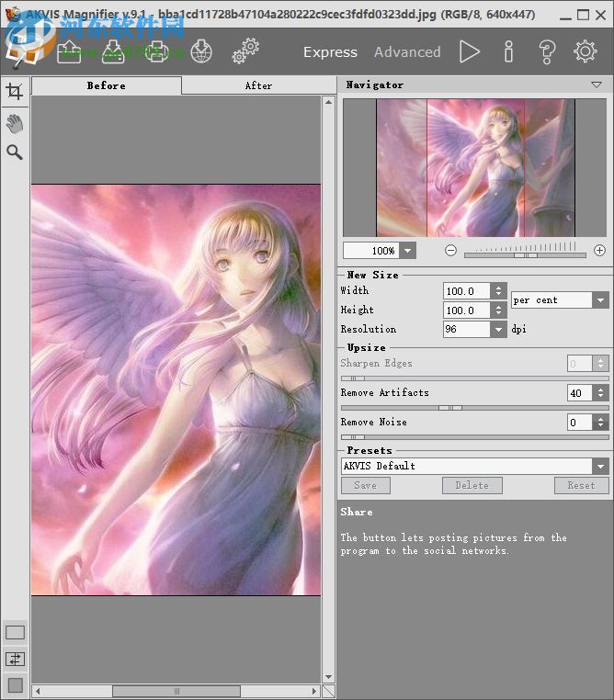Screen dimensions: 614x700
Task: Click the Navigator zoom slider
Action: 525,254
